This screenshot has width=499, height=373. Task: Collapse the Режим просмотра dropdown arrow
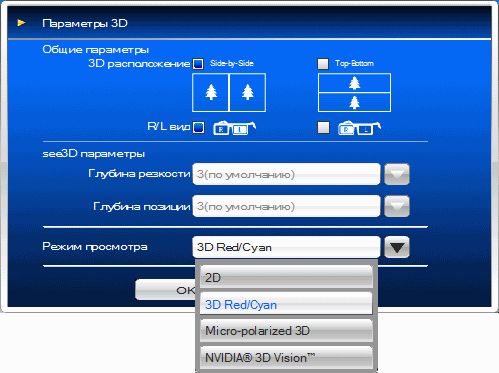pos(397,247)
